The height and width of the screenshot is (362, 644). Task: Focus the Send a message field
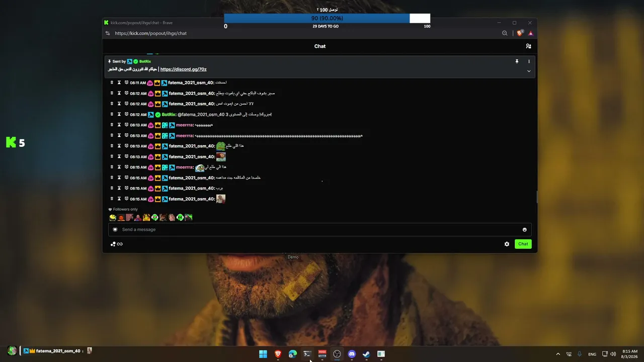[319, 230]
